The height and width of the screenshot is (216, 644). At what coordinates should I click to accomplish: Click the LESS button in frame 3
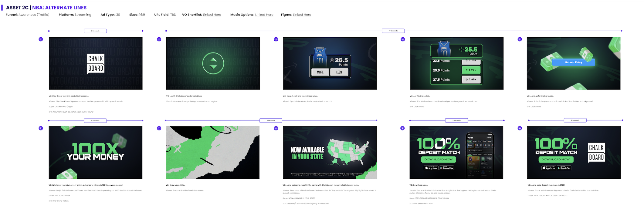[x=339, y=72]
